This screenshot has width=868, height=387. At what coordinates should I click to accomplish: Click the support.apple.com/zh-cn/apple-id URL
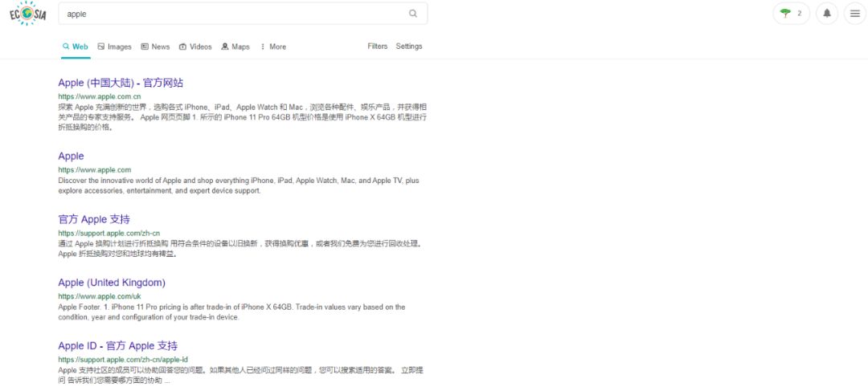123,360
